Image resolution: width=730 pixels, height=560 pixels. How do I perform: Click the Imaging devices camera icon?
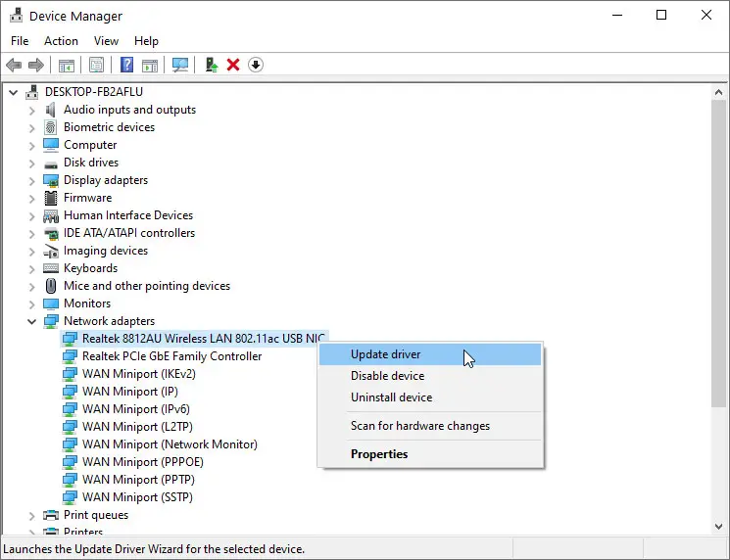tap(51, 252)
